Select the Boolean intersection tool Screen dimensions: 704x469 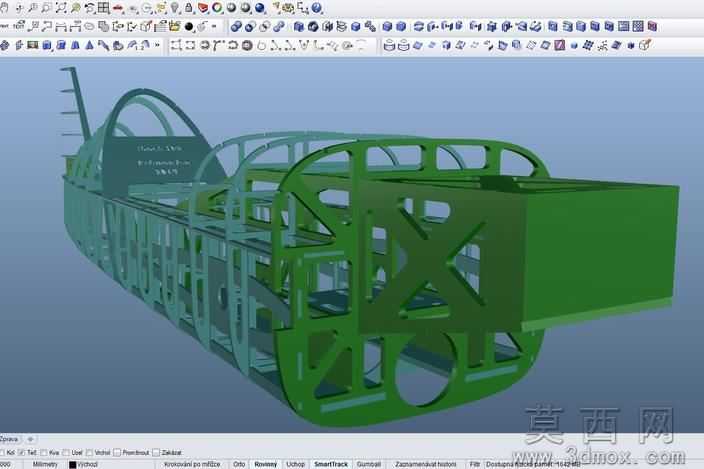(x=265, y=26)
